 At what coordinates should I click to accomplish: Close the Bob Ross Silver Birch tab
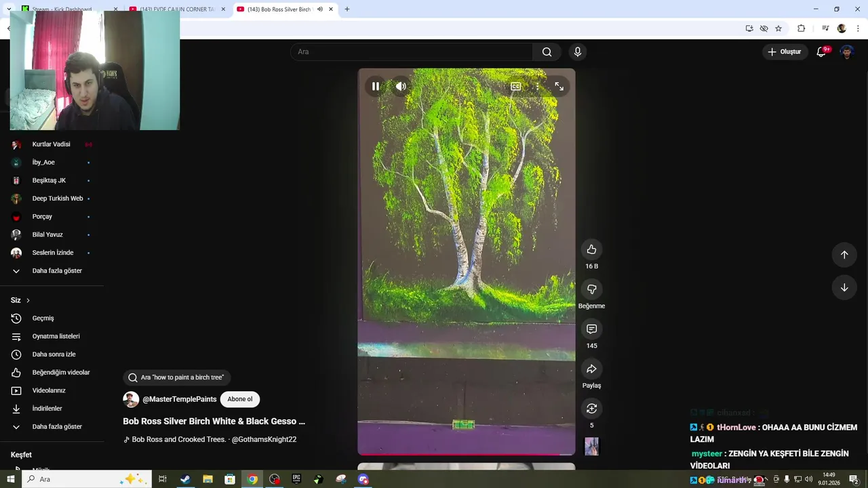(331, 9)
